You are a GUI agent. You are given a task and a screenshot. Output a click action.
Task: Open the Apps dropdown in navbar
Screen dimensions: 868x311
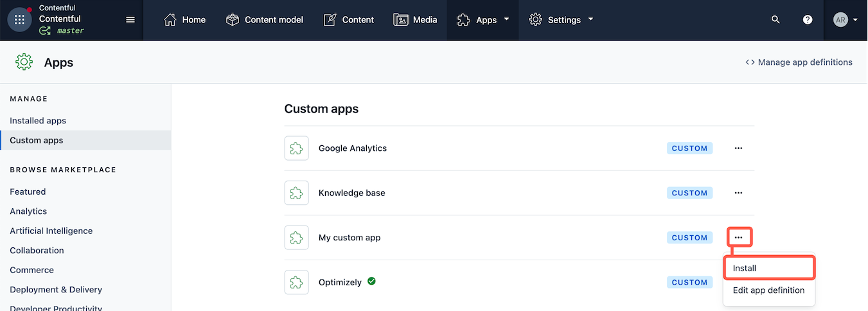(483, 20)
